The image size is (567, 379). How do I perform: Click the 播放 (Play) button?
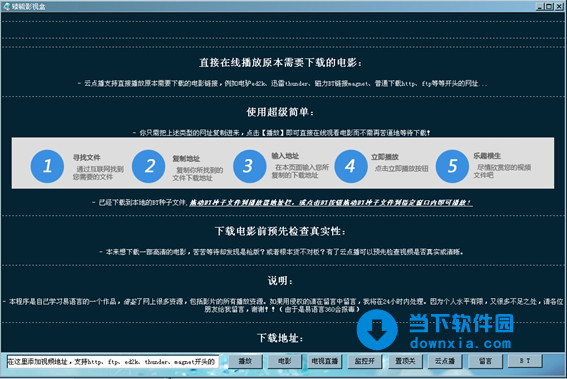click(245, 361)
